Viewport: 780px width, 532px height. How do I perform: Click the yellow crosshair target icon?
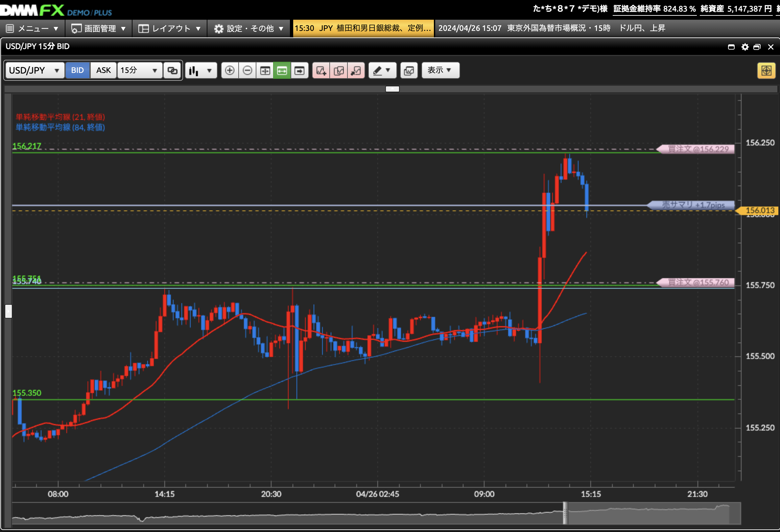coord(766,70)
